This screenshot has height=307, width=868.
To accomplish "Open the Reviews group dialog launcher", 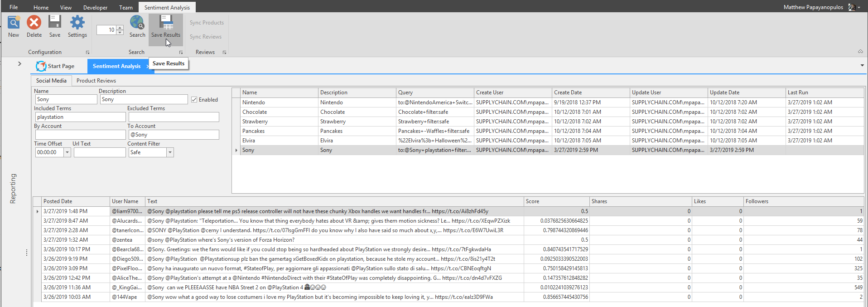I will [224, 53].
